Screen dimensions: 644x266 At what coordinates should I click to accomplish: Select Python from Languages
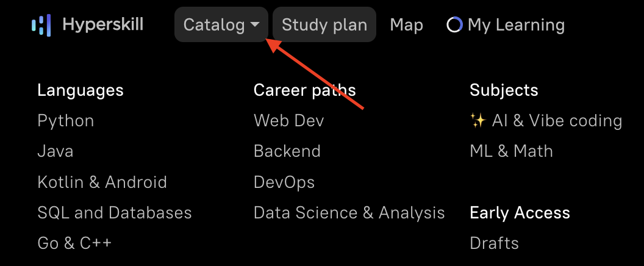click(x=66, y=121)
